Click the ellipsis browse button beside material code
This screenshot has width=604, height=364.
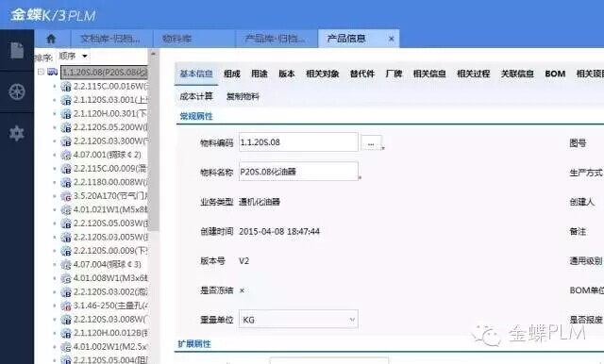371,142
